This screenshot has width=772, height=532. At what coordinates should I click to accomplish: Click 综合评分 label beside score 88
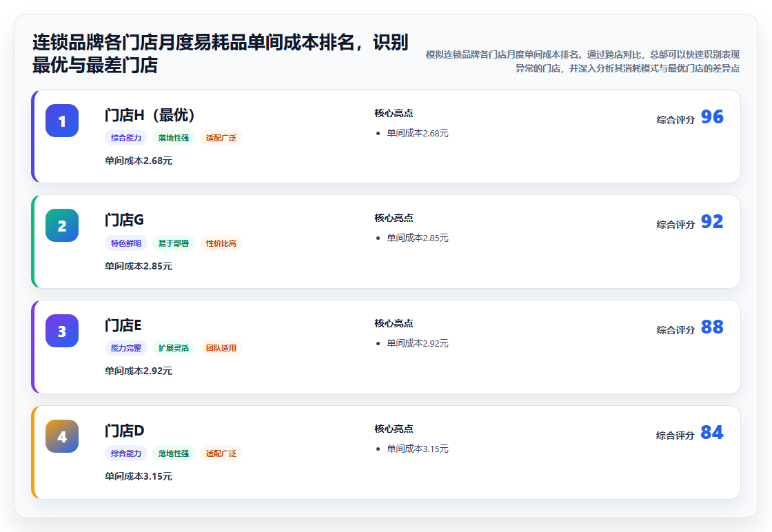675,330
